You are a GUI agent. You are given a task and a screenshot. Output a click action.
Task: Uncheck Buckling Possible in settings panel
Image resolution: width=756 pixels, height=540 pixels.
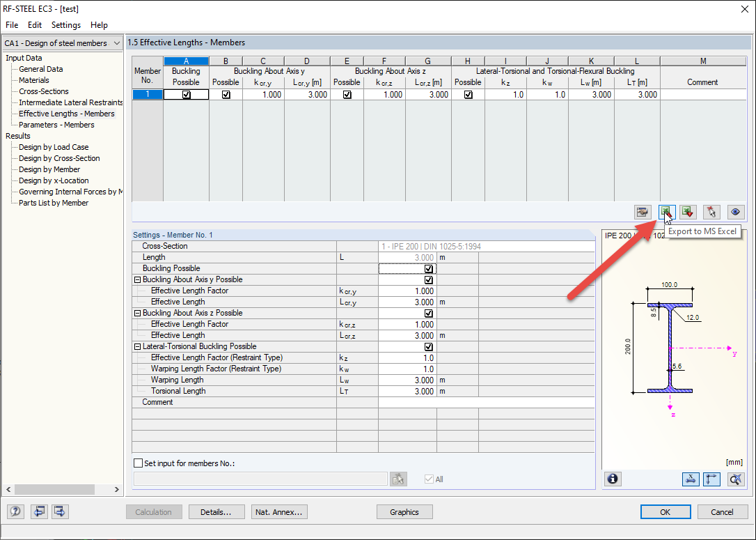428,269
